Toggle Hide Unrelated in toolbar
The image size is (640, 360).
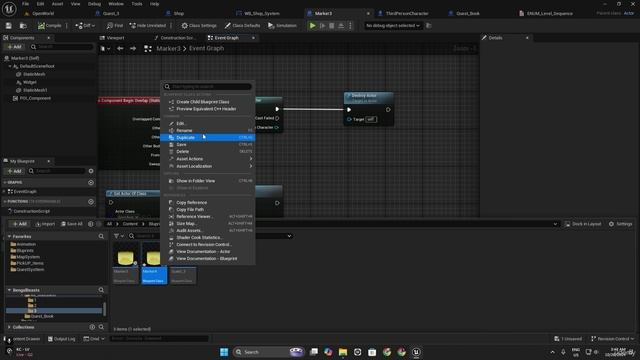tap(148, 25)
